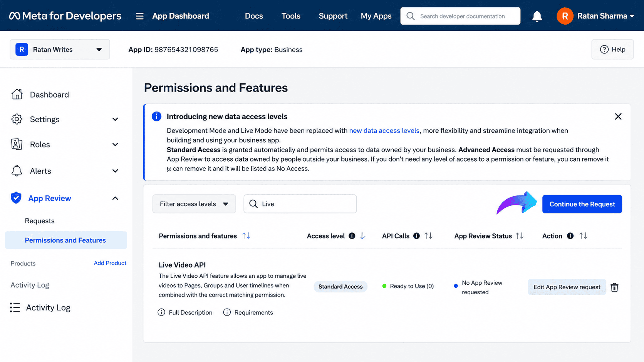Expand the Roles section chevron

[x=115, y=145]
